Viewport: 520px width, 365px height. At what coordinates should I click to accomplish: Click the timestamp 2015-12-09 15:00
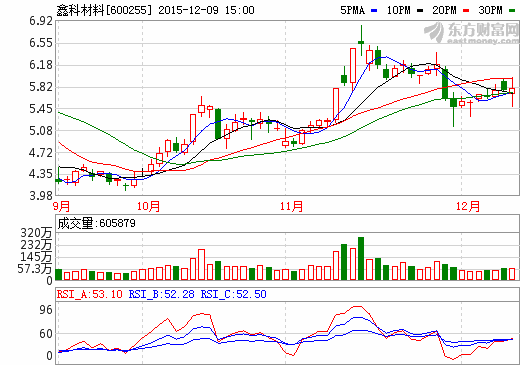coord(206,10)
